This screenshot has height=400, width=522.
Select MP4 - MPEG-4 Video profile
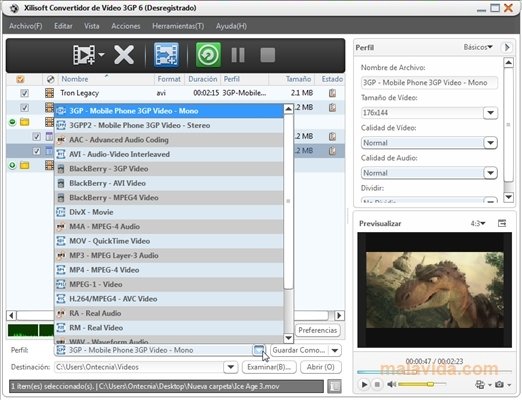click(169, 270)
